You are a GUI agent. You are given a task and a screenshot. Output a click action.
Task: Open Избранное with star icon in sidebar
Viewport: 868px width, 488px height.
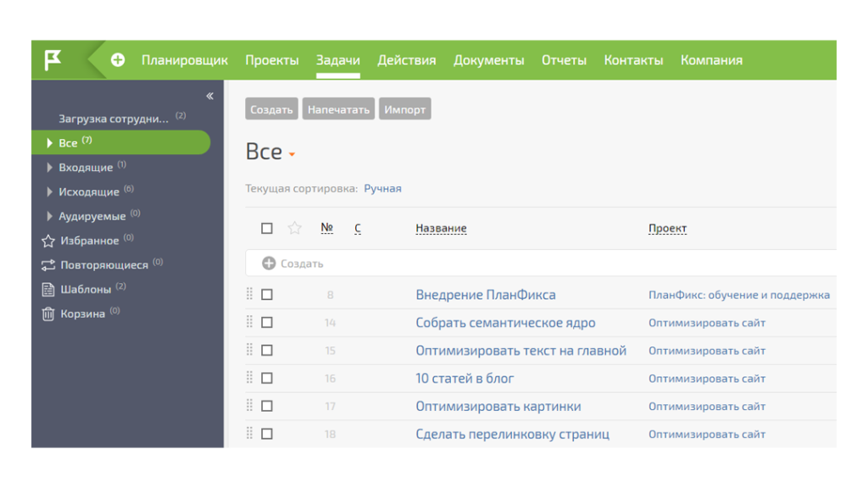[48, 241]
